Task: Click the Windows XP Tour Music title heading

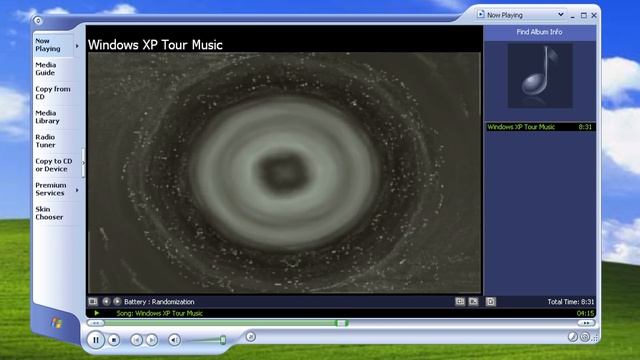Action: 155,44
